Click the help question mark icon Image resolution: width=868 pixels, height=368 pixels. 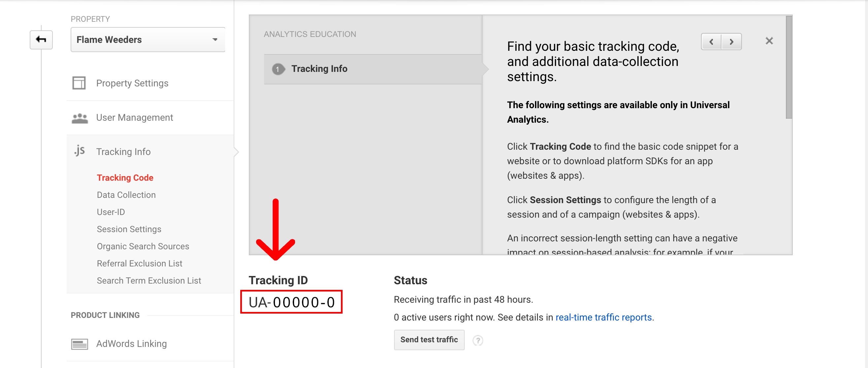point(478,340)
